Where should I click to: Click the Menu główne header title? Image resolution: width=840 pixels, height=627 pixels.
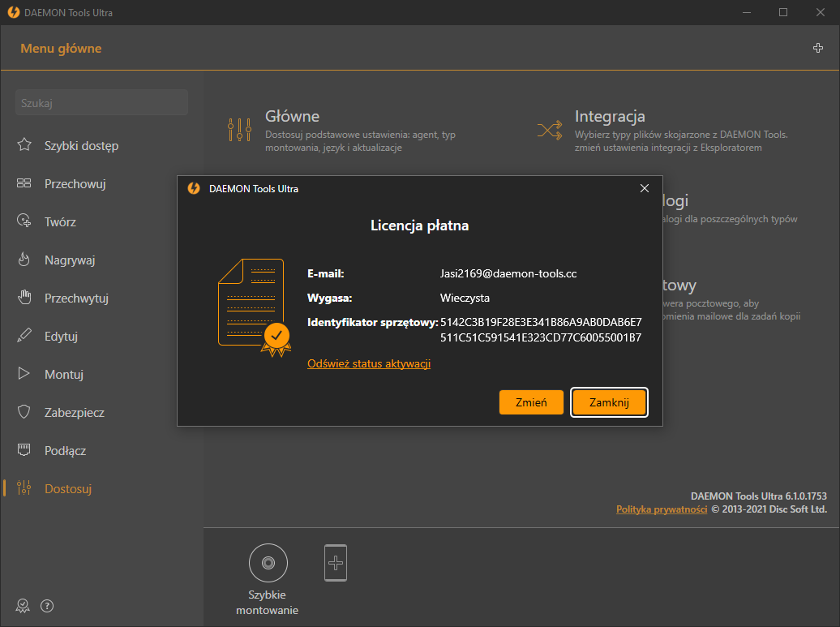coord(61,48)
